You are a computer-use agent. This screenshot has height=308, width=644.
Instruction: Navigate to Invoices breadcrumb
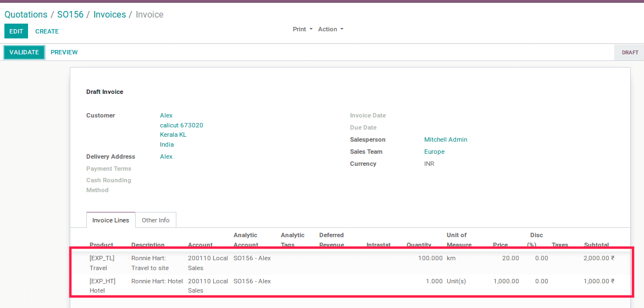tap(110, 15)
